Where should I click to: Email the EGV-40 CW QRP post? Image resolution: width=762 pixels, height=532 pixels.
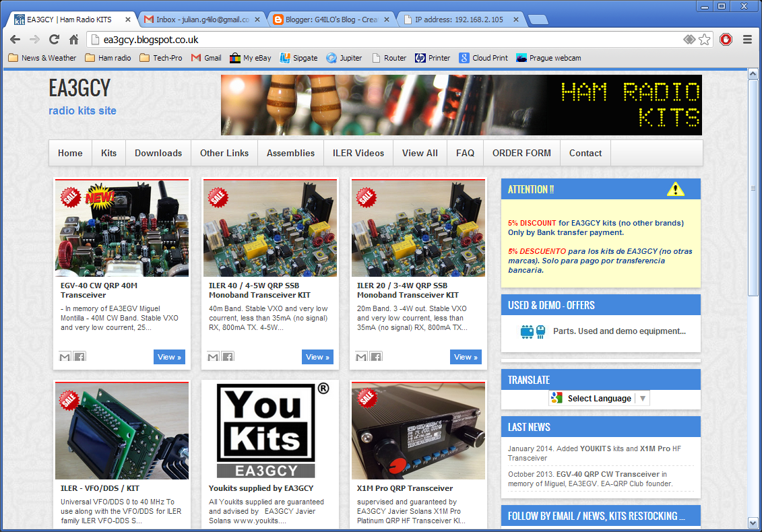[x=65, y=357]
